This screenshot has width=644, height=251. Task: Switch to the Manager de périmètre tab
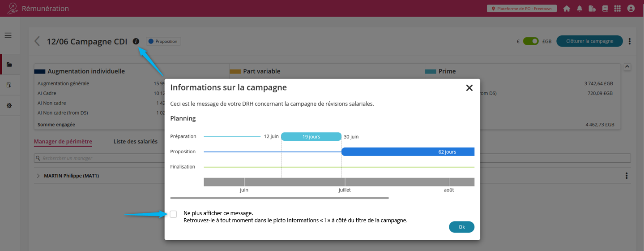(63, 142)
